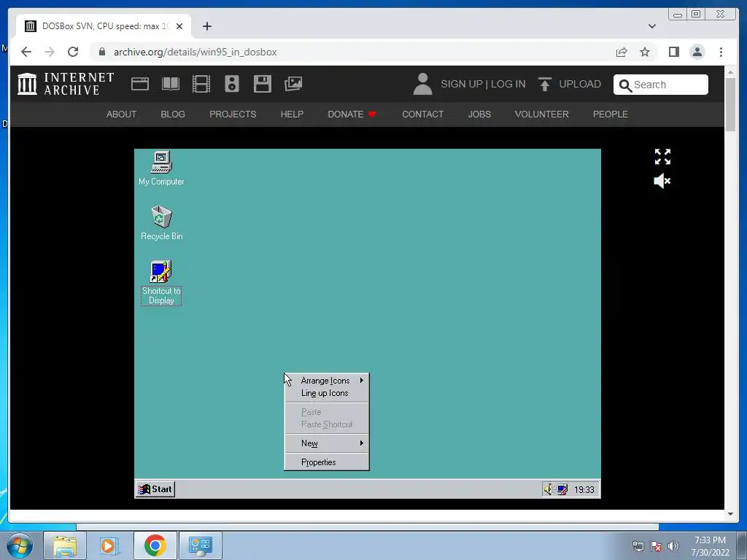Click Windows 7 system tray volume icon
The image size is (747, 560).
point(673,546)
